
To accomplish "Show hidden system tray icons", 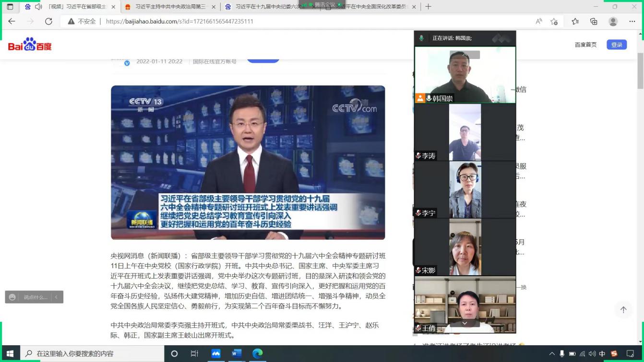I will tap(552, 354).
